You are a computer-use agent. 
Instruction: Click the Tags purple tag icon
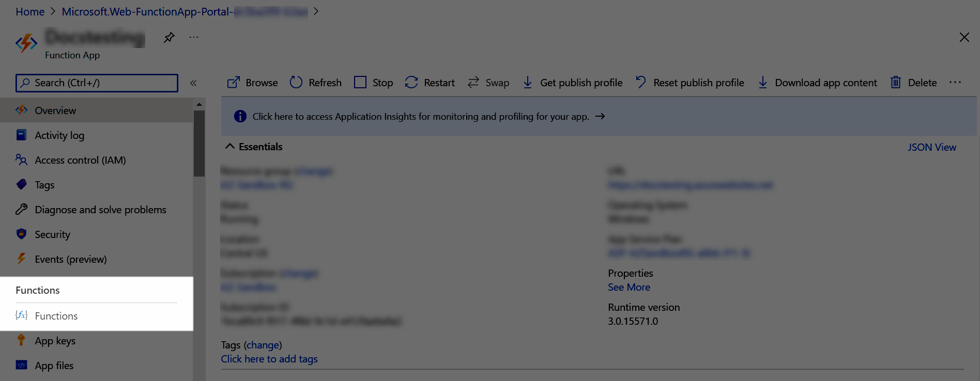click(x=21, y=184)
